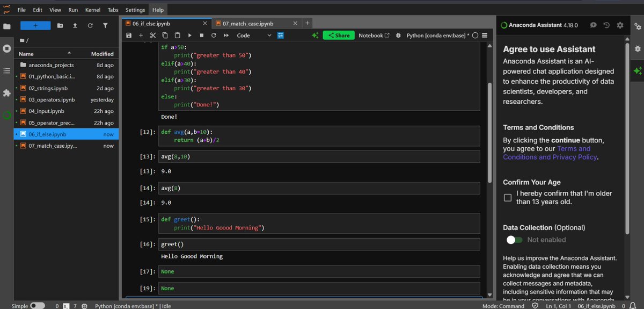
Task: Close the 07_match_case.ipynb tab
Action: click(x=296, y=24)
